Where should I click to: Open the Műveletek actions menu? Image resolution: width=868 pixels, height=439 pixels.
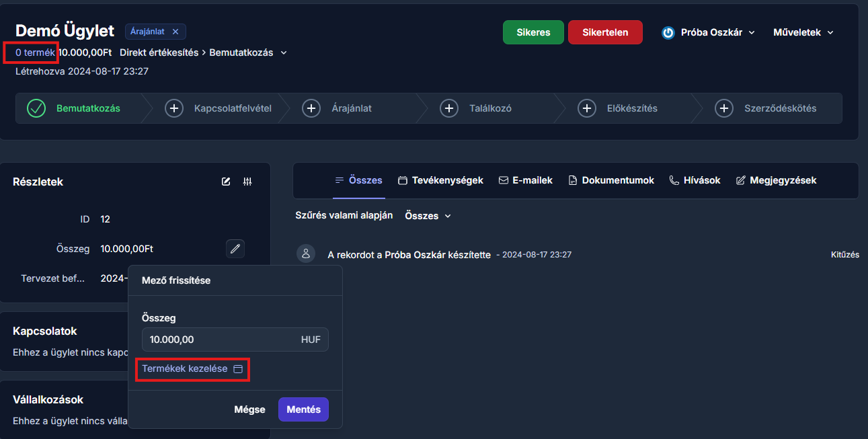coord(803,32)
